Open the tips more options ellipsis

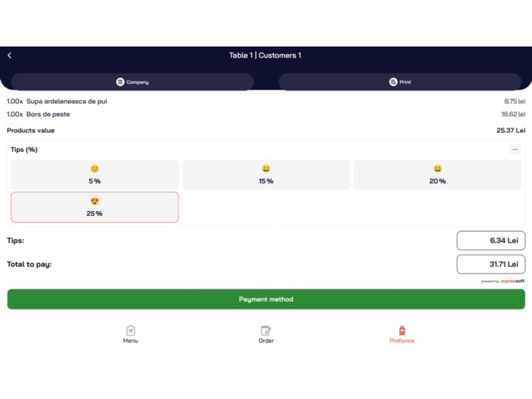[515, 150]
